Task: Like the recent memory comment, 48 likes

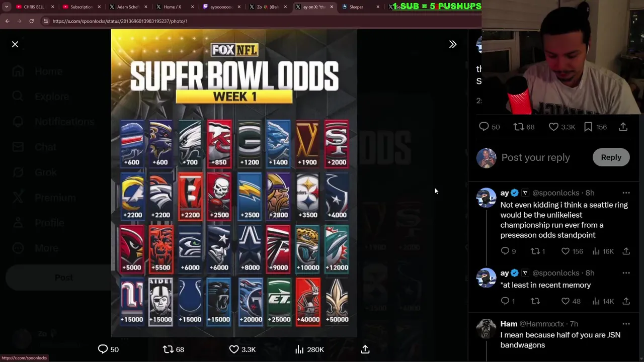Action: 571,301
